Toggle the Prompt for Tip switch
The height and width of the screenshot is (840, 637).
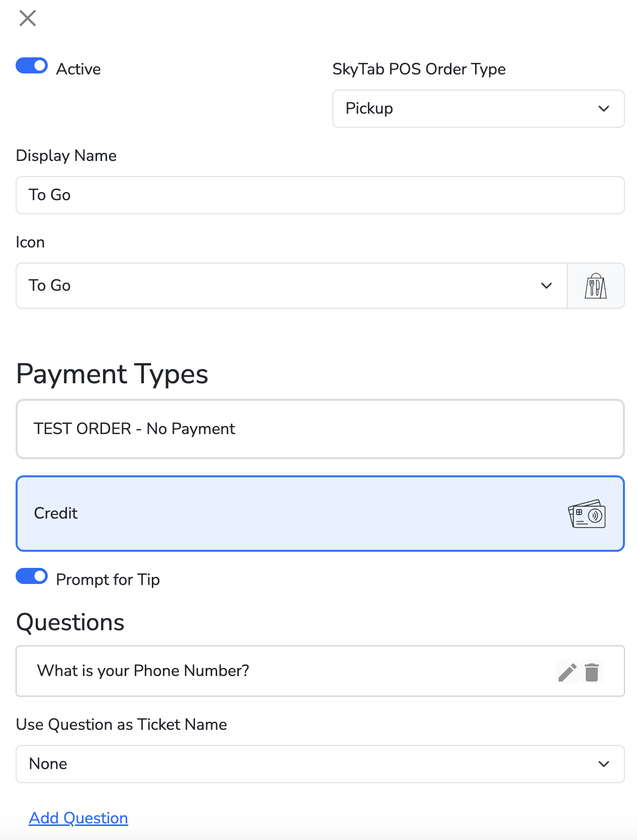click(x=32, y=576)
